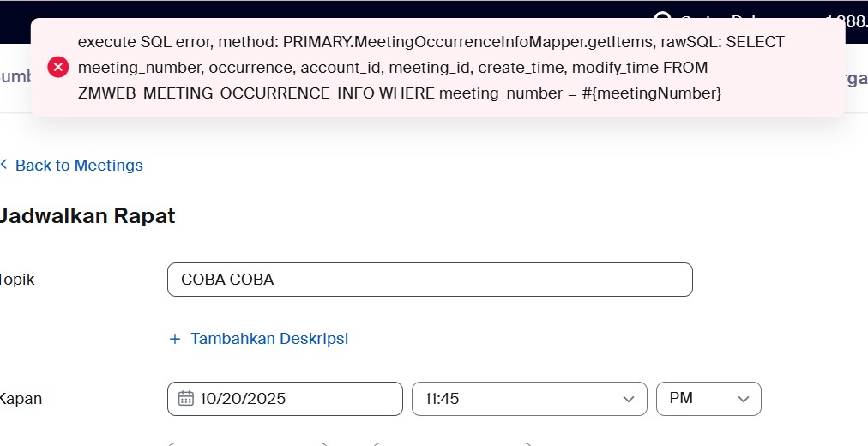Expand the 11:45 time dropdown arrow
868x446 pixels.
coord(629,399)
